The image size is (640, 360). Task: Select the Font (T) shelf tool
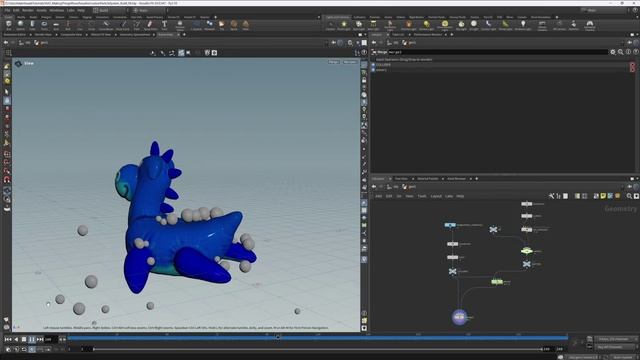click(x=164, y=25)
